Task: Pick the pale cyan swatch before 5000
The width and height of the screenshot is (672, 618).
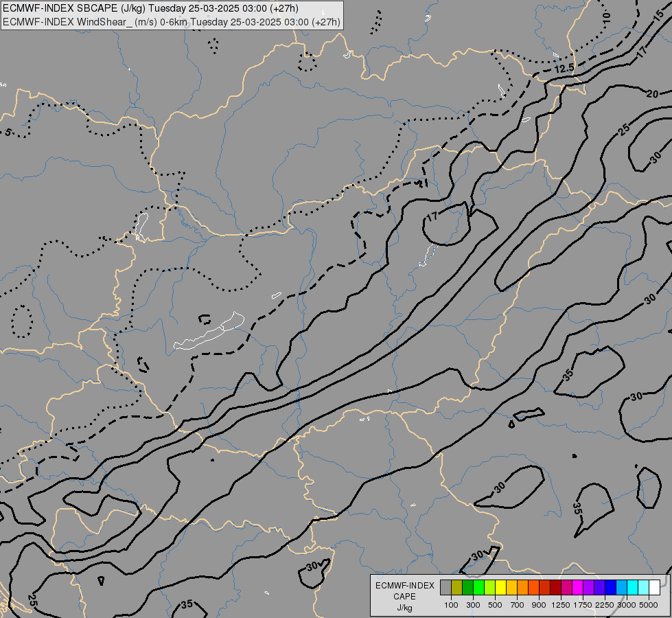Action: pos(643,588)
